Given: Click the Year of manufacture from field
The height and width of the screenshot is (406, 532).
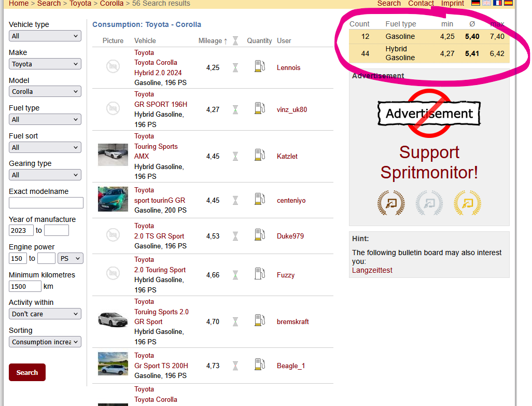Looking at the screenshot, I should click(x=21, y=230).
